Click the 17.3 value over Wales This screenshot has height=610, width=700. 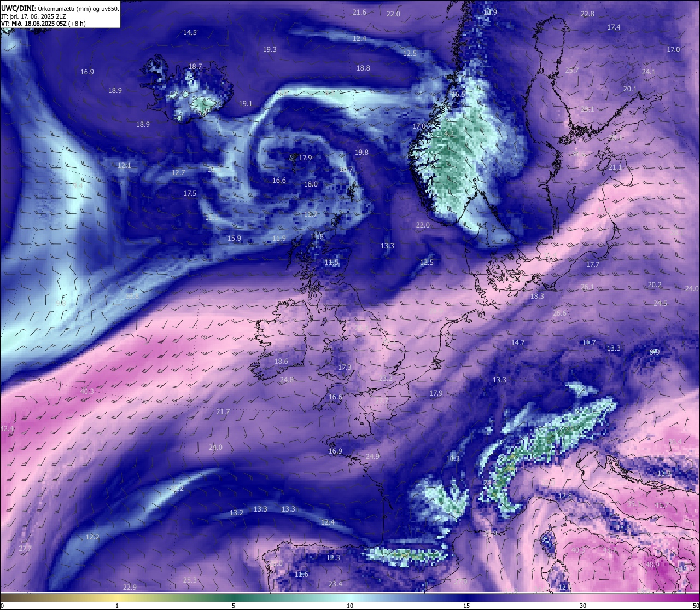click(345, 367)
